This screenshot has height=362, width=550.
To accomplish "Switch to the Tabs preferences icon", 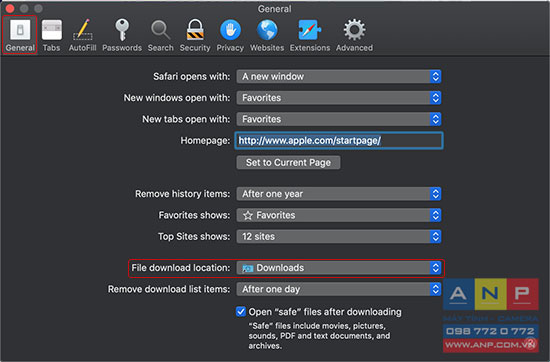I will (x=52, y=35).
